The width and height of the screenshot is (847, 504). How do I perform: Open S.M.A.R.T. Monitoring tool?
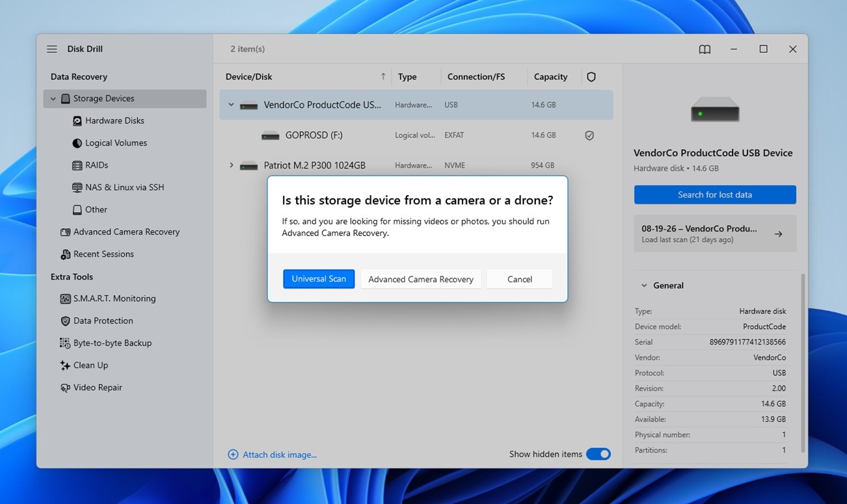click(x=114, y=298)
